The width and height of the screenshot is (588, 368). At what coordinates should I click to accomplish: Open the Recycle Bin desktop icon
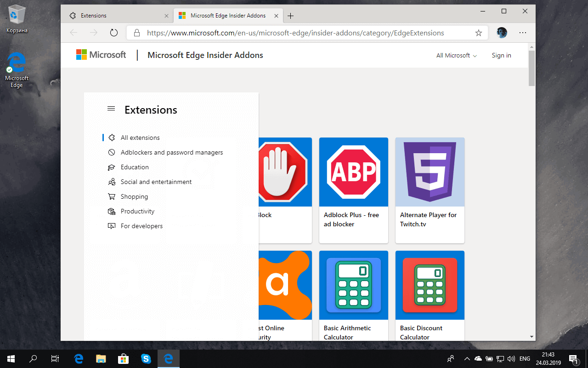(17, 19)
